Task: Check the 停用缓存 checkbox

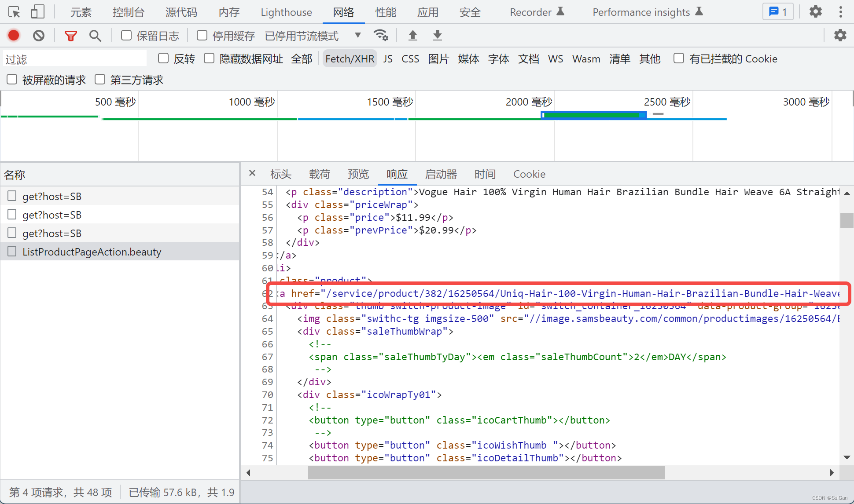Action: 202,35
